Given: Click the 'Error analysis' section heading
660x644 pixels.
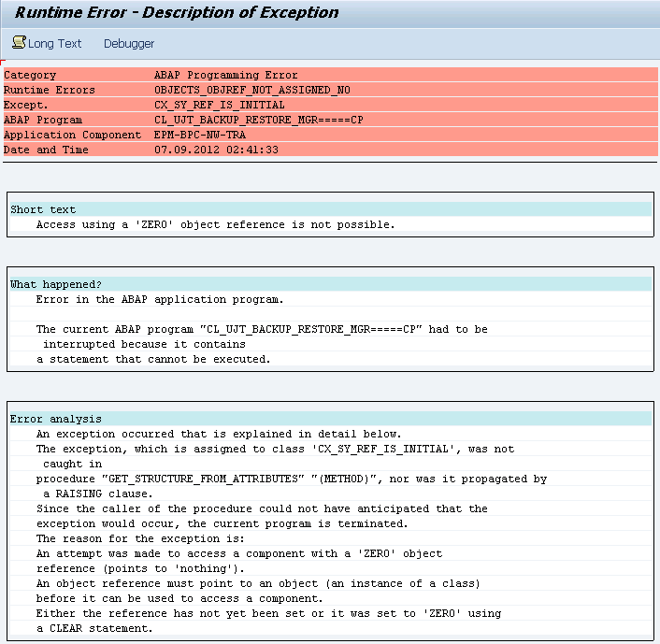Looking at the screenshot, I should tap(55, 419).
